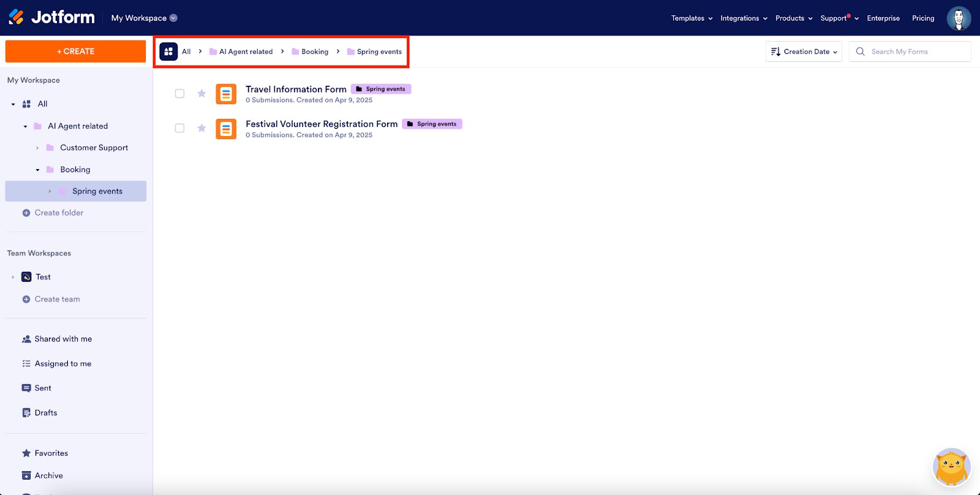Click the Create folder link text
The width and height of the screenshot is (980, 495).
pyautogui.click(x=59, y=213)
